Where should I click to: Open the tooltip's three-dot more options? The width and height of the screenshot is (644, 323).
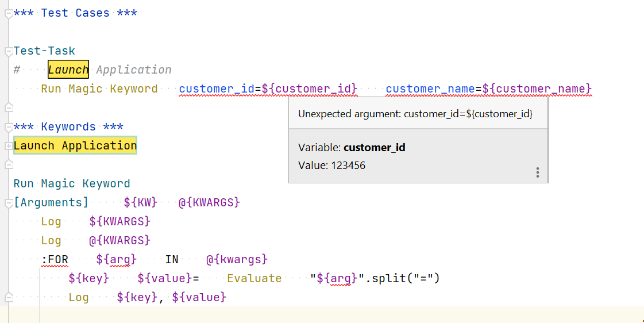coord(537,172)
